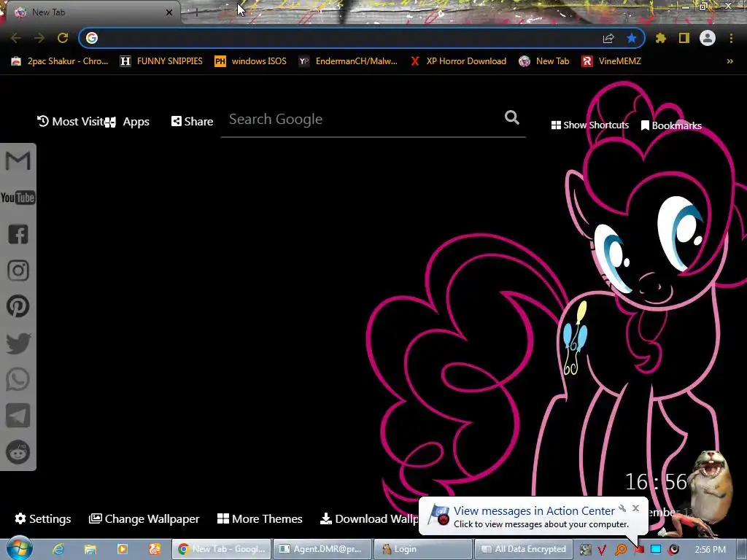Open Chrome's three-dot menu
The image size is (747, 560).
731,38
